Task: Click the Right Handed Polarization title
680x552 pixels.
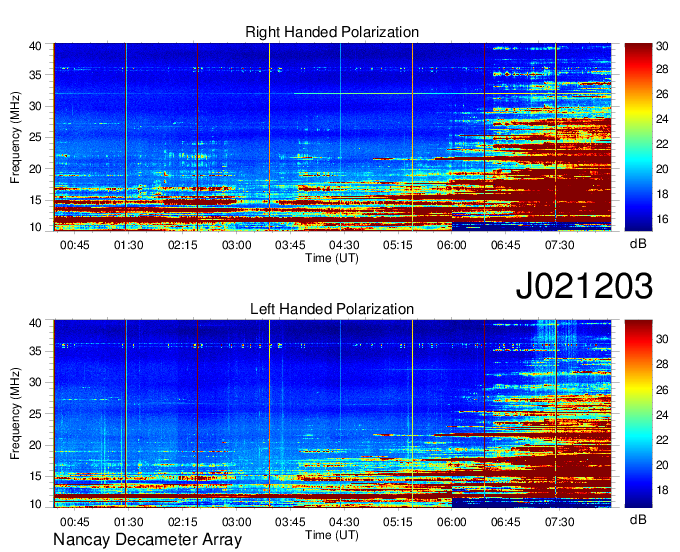Action: tap(332, 32)
